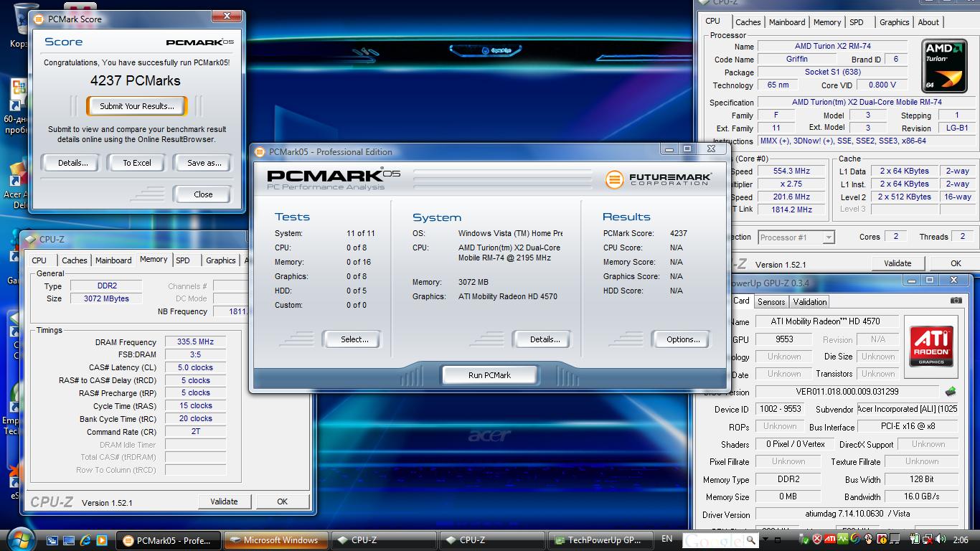Click the EN language indicator
980x551 pixels.
[666, 539]
